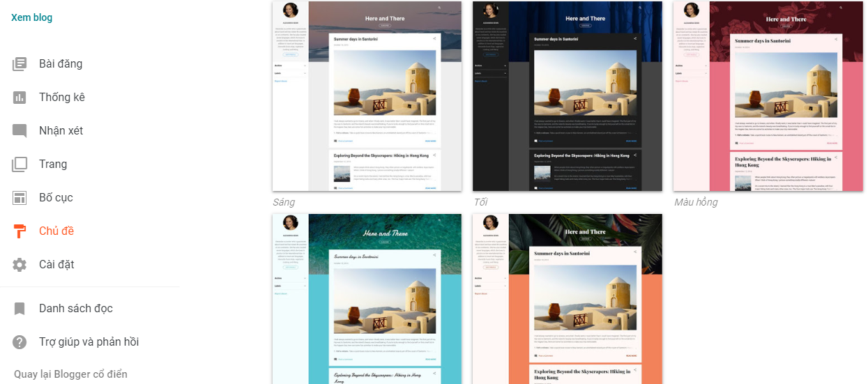Click the Bài đăng posts icon
Viewport: 868px width, 384px height.
[x=20, y=64]
